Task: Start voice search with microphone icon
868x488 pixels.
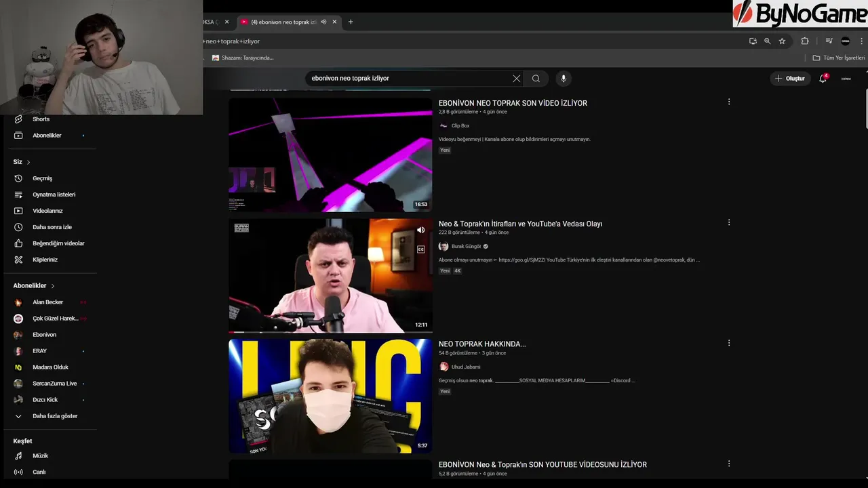Action: point(563,79)
